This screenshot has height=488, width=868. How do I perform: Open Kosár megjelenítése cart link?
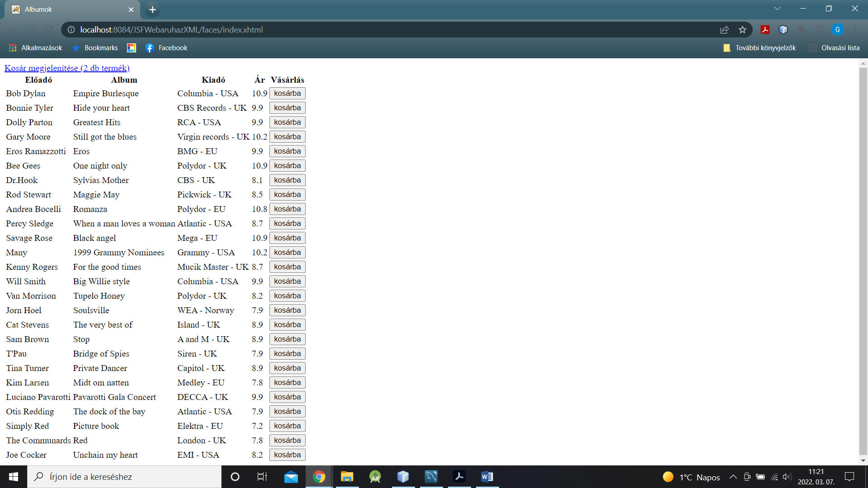pyautogui.click(x=67, y=68)
